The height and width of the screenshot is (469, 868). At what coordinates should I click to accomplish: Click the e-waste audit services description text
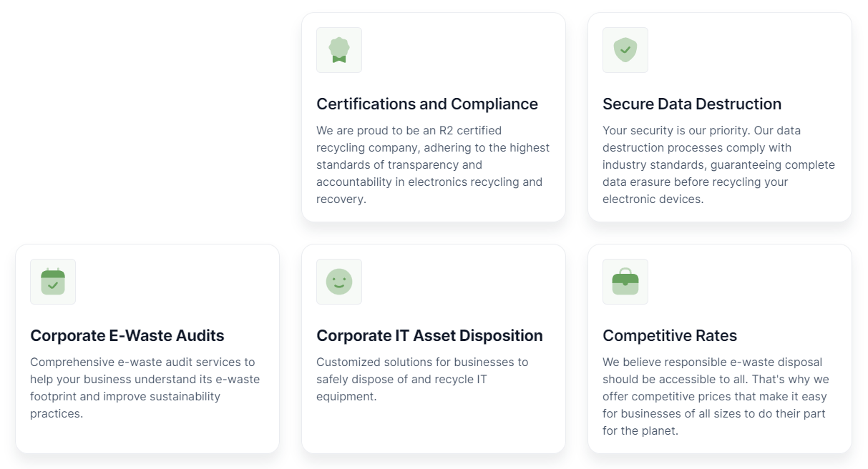(145, 387)
